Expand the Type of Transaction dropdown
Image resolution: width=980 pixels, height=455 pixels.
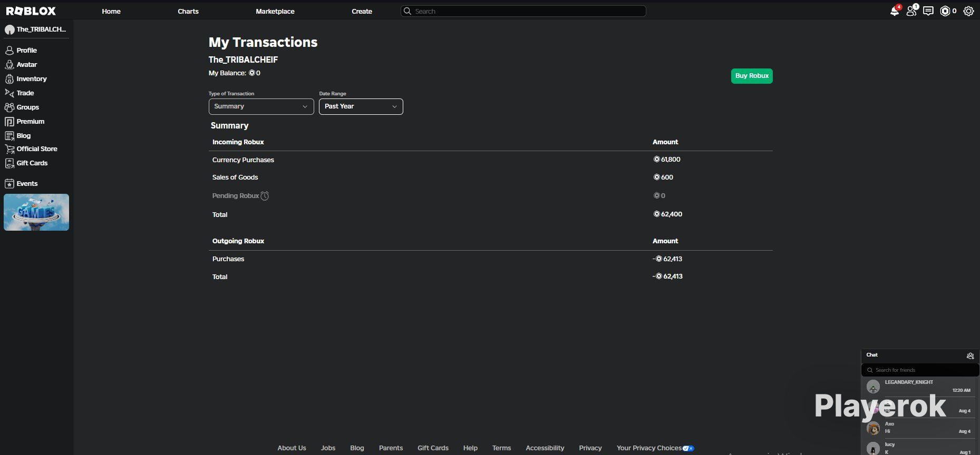261,106
